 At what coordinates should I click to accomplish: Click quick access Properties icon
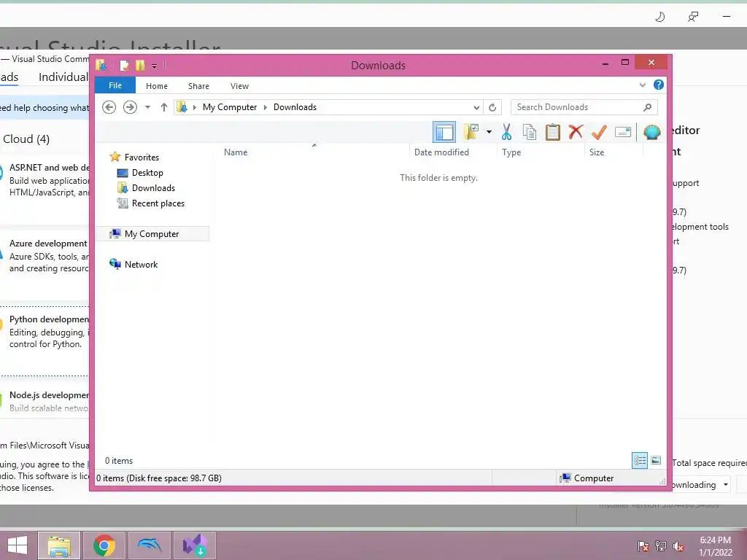[x=124, y=65]
